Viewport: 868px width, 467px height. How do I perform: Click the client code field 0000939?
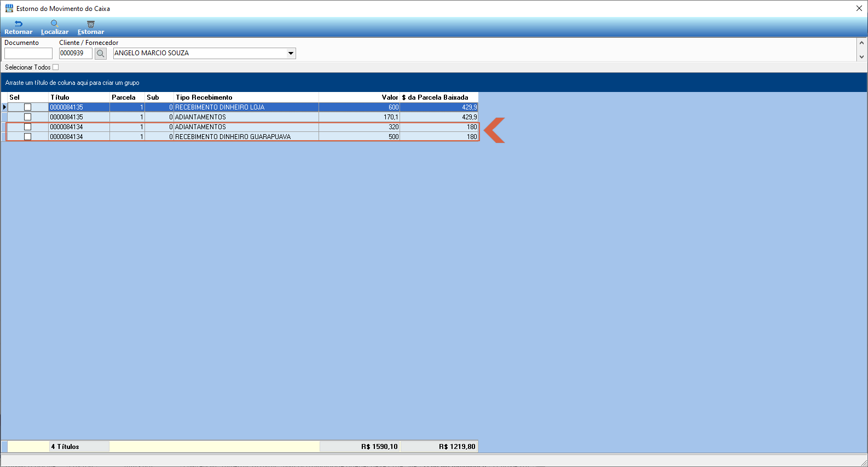(76, 54)
